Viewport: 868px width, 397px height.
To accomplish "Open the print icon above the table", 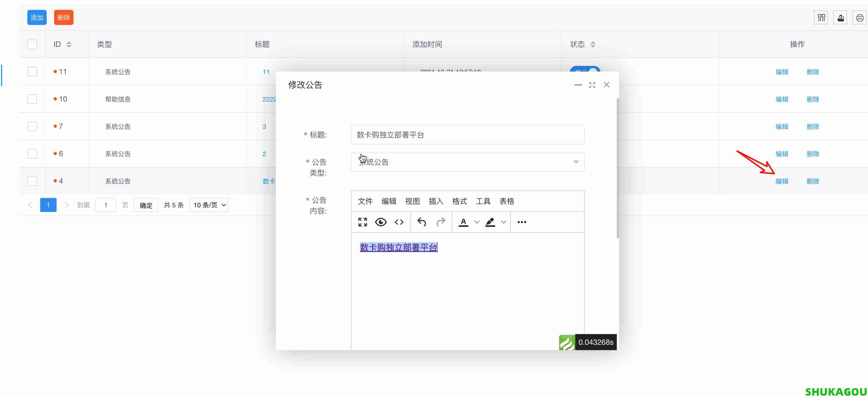I will tap(859, 17).
